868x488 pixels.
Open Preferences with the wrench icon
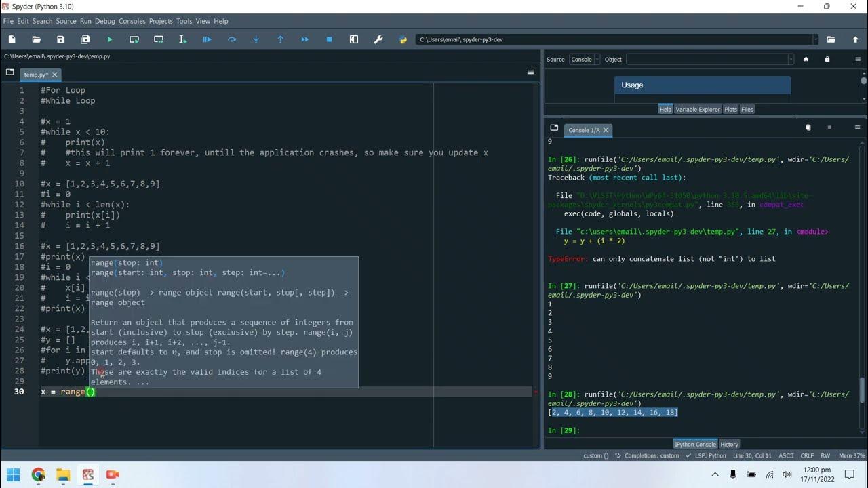(378, 39)
